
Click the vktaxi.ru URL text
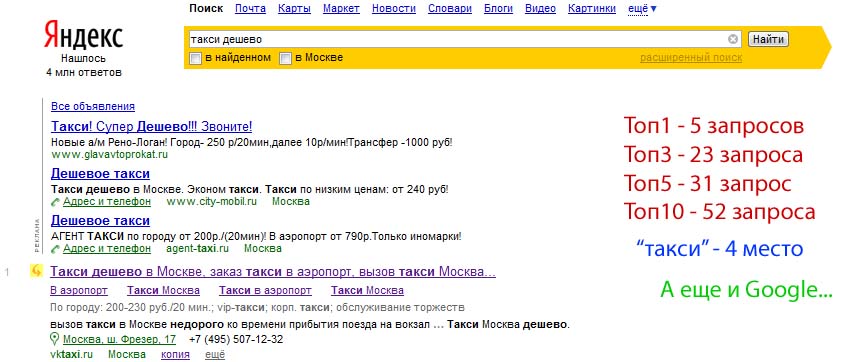(71, 355)
